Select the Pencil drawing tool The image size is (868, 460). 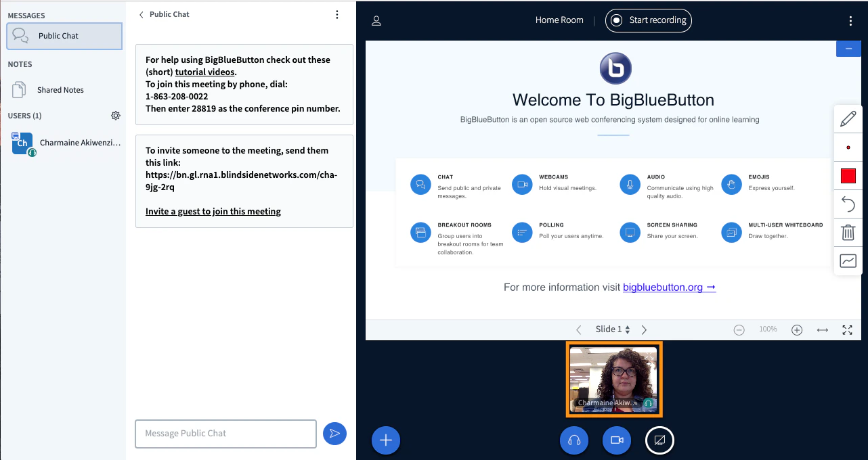click(x=848, y=120)
